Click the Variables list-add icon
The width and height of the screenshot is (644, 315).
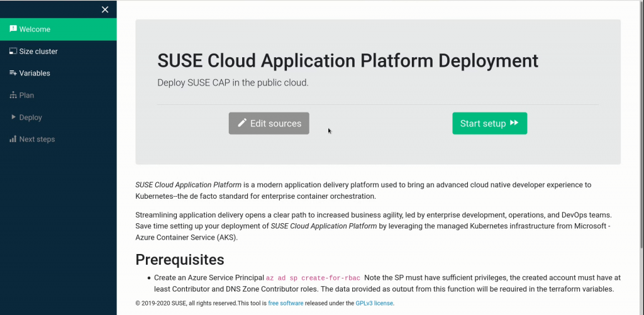[x=13, y=73]
